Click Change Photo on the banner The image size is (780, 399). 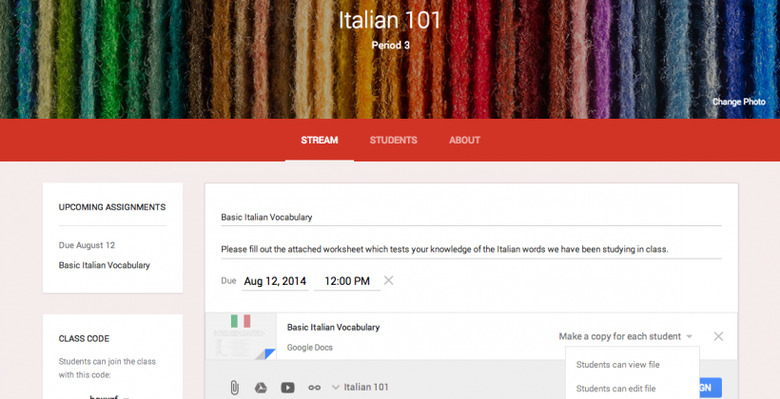pyautogui.click(x=739, y=101)
